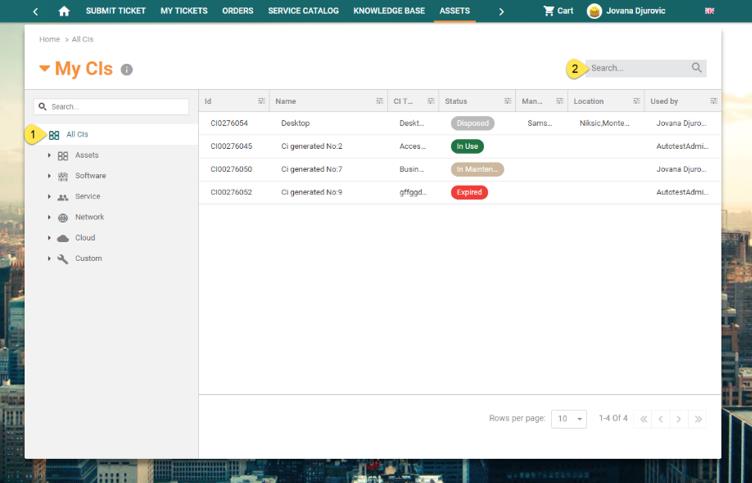The image size is (752, 483).
Task: Click the Home breadcrumb link
Action: (49, 39)
